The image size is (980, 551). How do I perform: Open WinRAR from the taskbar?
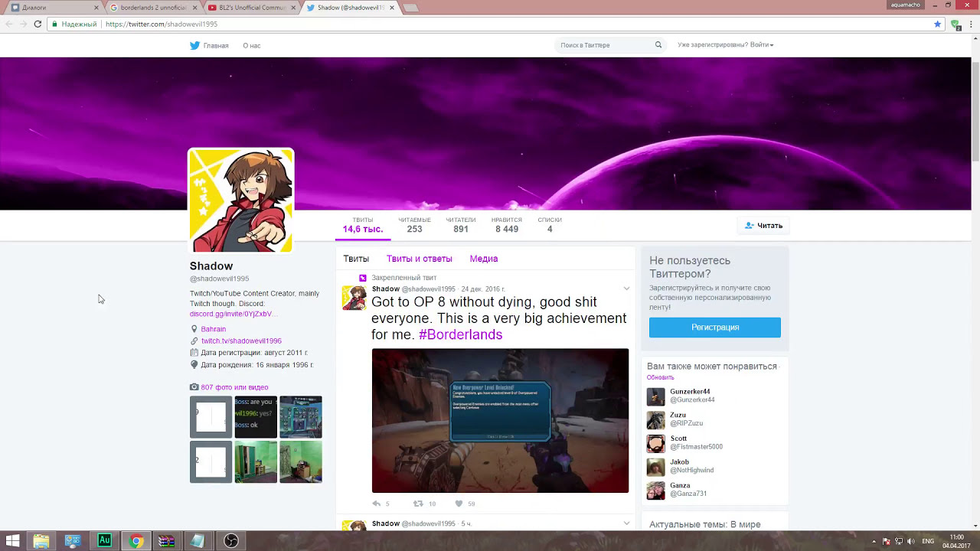tap(167, 541)
